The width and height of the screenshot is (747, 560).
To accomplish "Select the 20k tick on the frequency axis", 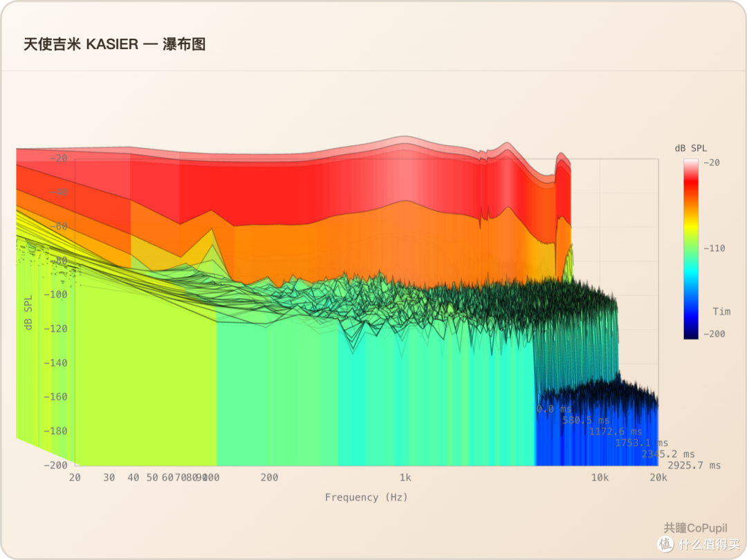I will pyautogui.click(x=658, y=477).
